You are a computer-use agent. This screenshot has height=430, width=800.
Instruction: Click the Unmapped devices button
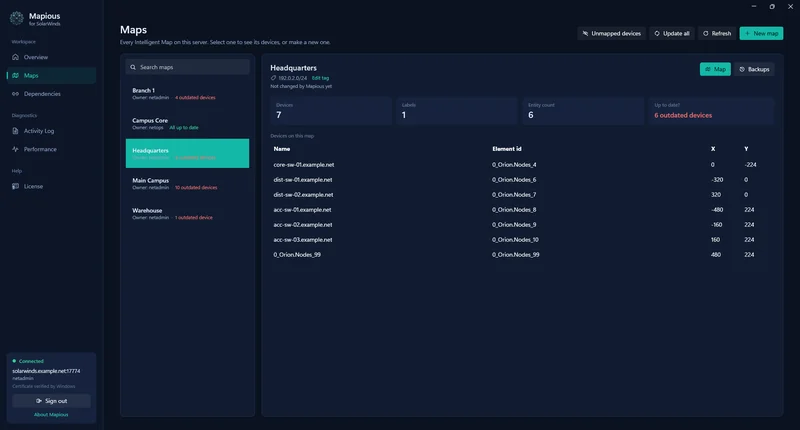[611, 34]
